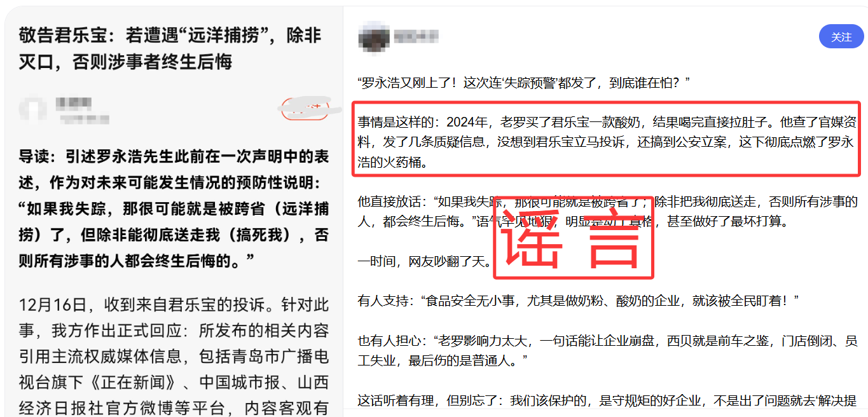Click the opening quote line 罗永浩又刚上了
This screenshot has width=868, height=417.
pos(524,83)
